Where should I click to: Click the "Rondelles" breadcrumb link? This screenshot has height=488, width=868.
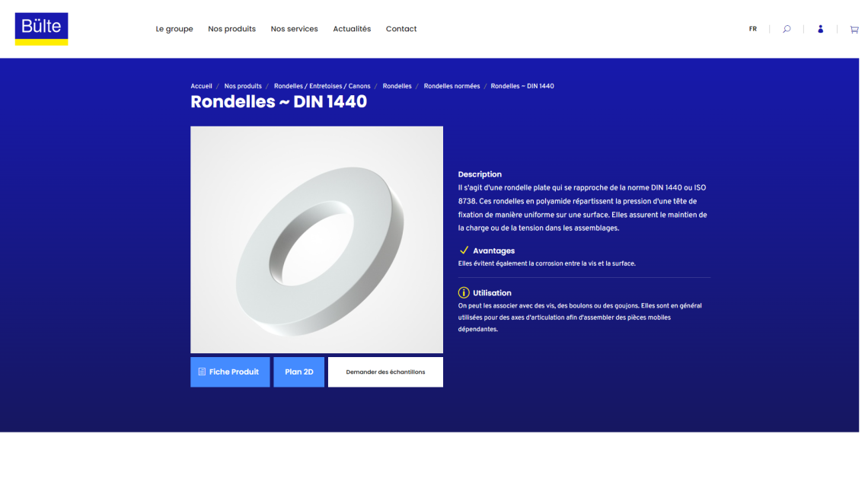pos(397,86)
